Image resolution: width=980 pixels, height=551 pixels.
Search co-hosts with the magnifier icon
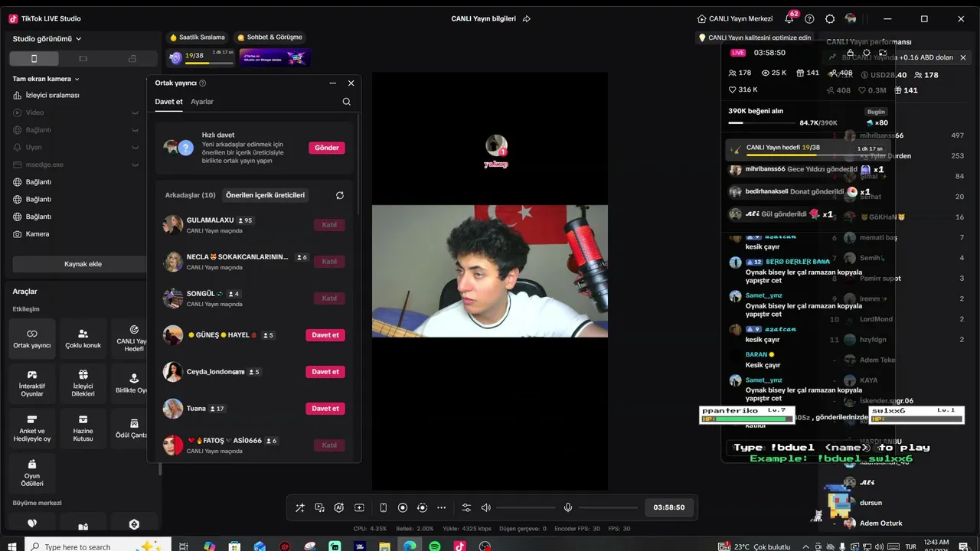347,102
